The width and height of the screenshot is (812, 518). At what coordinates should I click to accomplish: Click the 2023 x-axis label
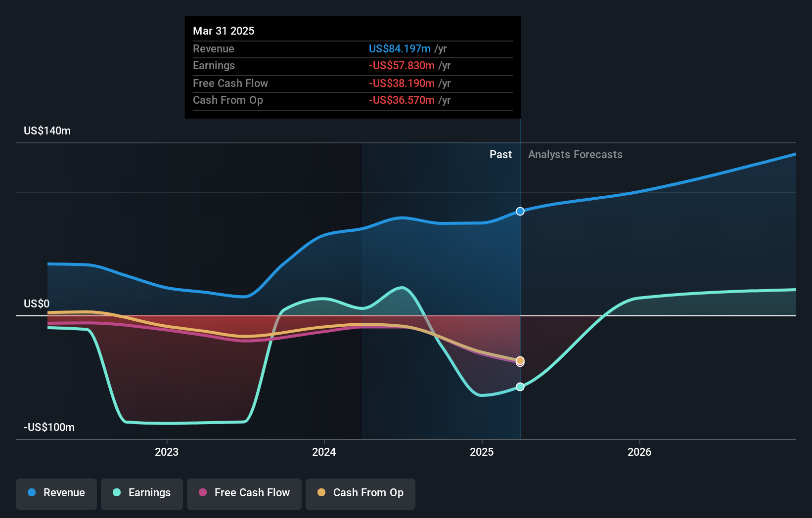(x=167, y=452)
